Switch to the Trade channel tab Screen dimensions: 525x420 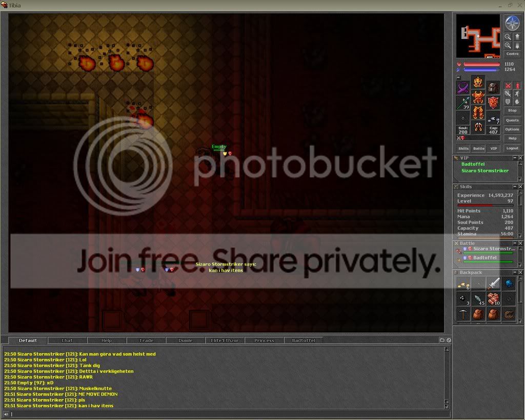(146, 341)
